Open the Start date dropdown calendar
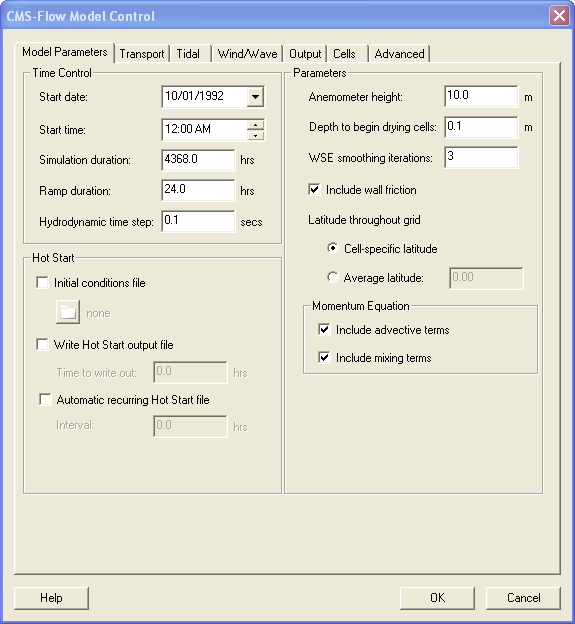 (255, 96)
